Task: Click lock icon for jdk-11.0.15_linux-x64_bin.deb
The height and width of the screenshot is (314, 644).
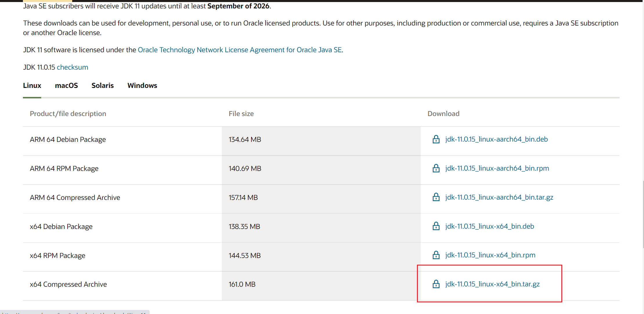Action: pos(436,226)
